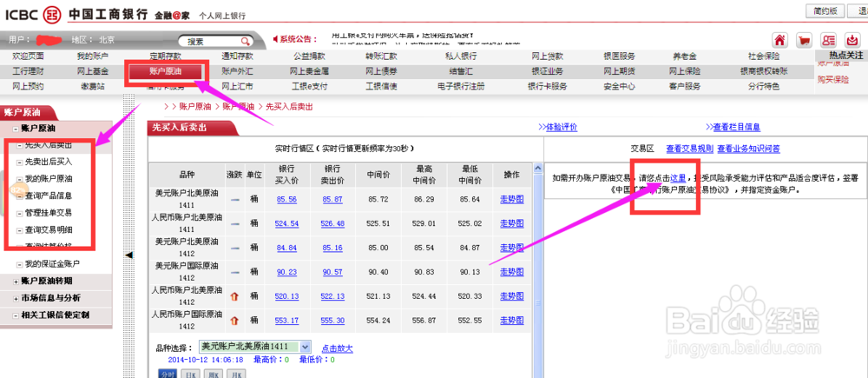Open the 安全中心 menu
868x378 pixels.
coord(620,86)
